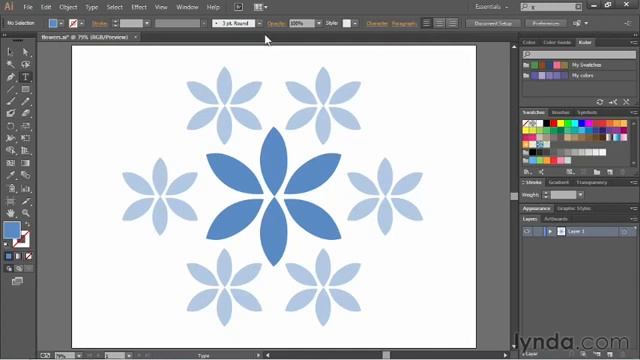Open the graphic Style dropdown
The width and height of the screenshot is (640, 360).
coord(355,23)
